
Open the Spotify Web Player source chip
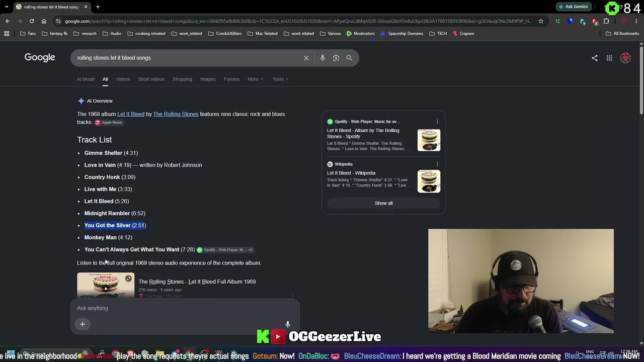tap(225, 250)
